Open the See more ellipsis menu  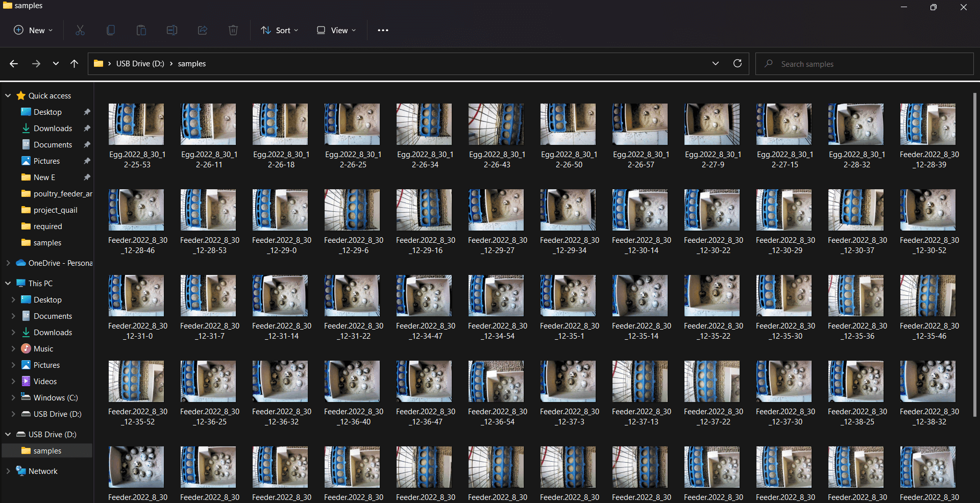click(383, 31)
